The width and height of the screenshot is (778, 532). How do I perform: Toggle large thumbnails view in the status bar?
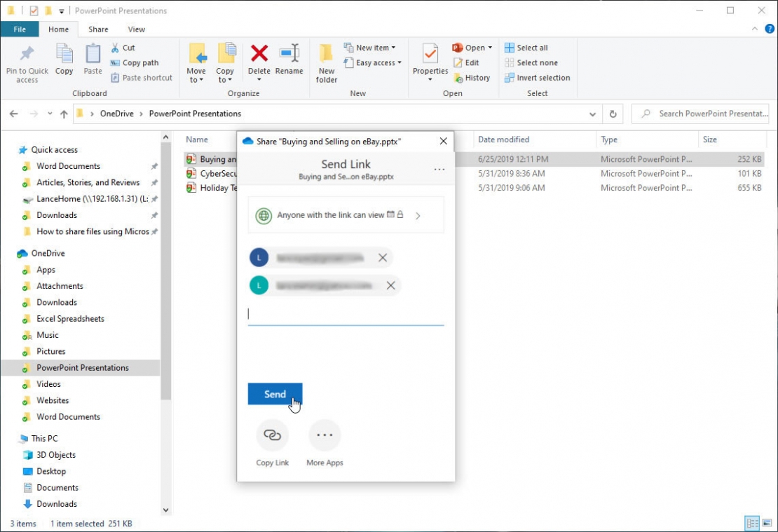(x=765, y=524)
